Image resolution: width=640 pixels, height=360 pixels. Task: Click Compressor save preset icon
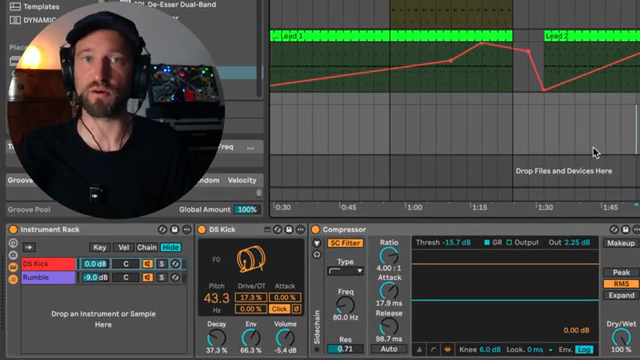point(625,230)
